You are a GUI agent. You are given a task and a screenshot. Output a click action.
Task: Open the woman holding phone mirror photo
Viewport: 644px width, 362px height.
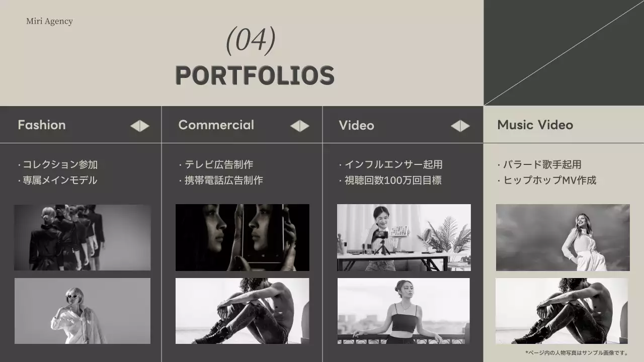pyautogui.click(x=243, y=237)
